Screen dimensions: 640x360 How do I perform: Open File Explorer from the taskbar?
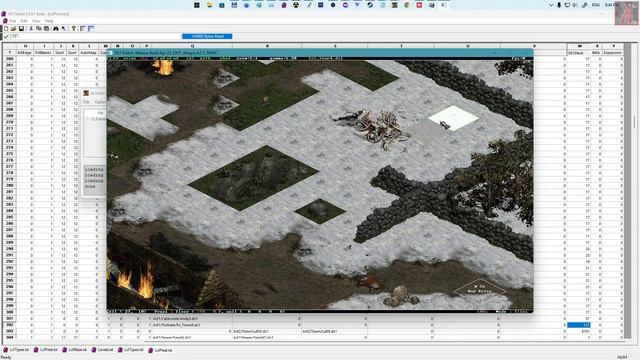(209, 5)
